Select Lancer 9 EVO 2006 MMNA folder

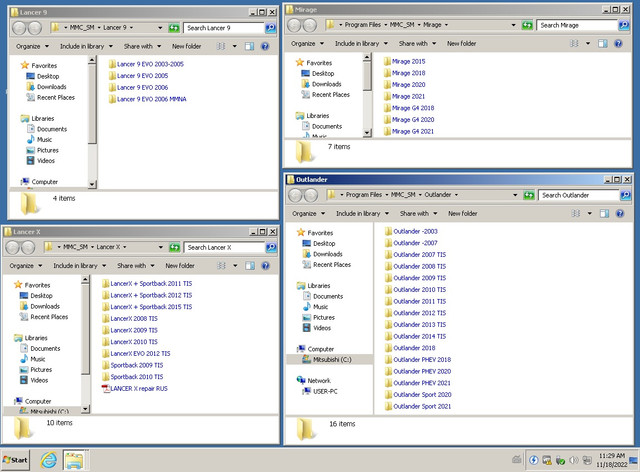coord(147,99)
